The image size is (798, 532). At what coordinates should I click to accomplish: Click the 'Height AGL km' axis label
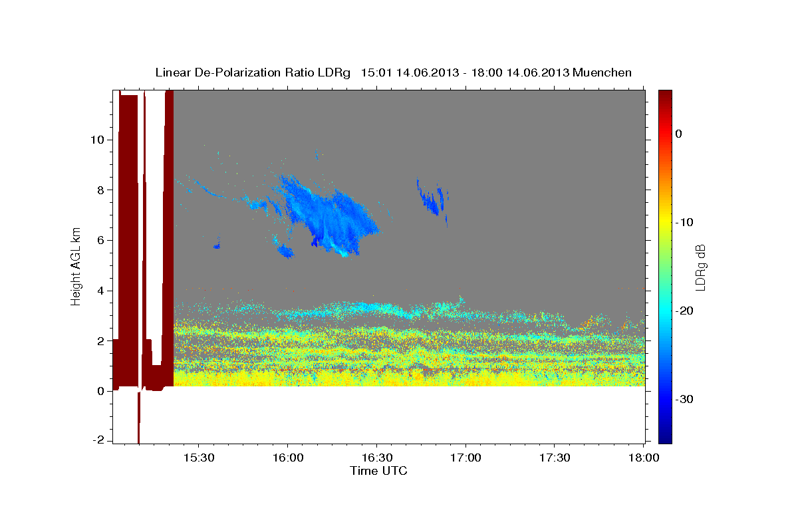pos(76,266)
